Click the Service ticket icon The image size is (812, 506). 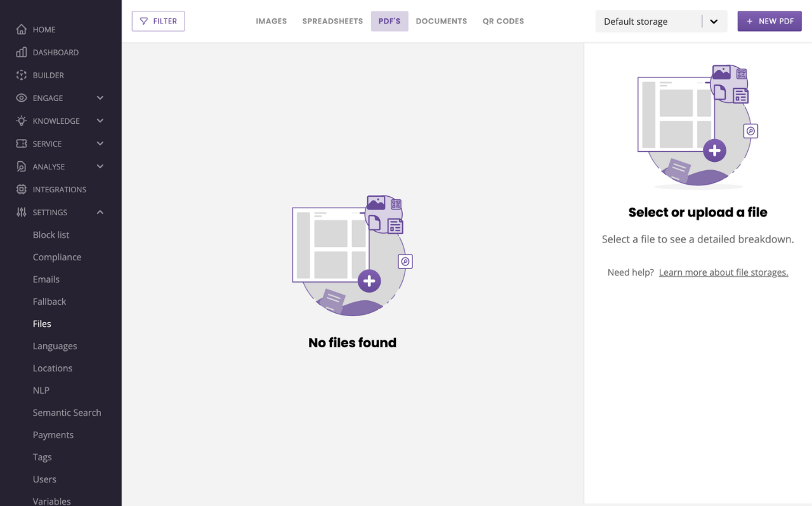click(22, 143)
